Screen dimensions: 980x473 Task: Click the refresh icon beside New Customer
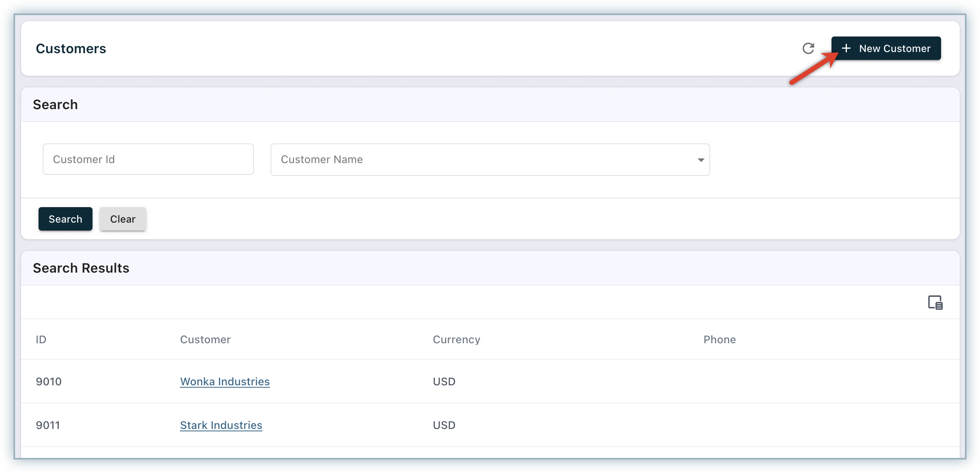click(x=808, y=48)
